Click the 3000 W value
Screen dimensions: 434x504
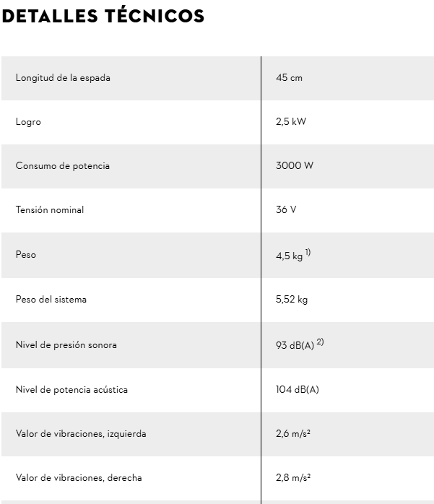pyautogui.click(x=295, y=165)
